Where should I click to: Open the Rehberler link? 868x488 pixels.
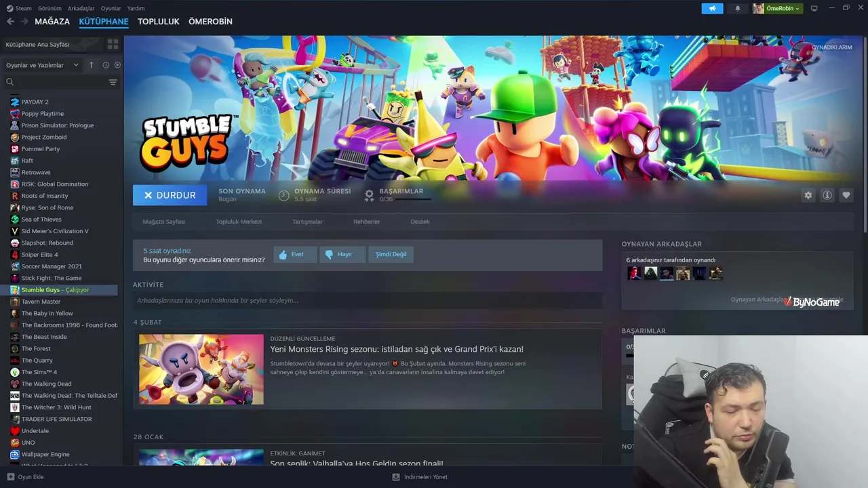click(366, 222)
